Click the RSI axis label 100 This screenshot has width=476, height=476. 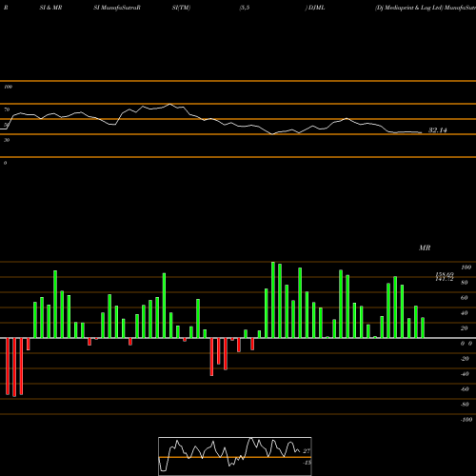(x=8, y=87)
